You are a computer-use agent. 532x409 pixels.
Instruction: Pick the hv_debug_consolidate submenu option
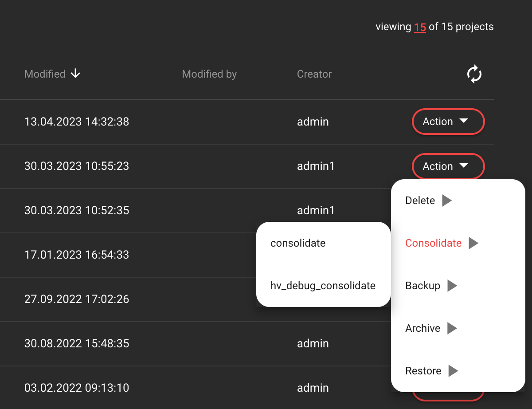(323, 286)
